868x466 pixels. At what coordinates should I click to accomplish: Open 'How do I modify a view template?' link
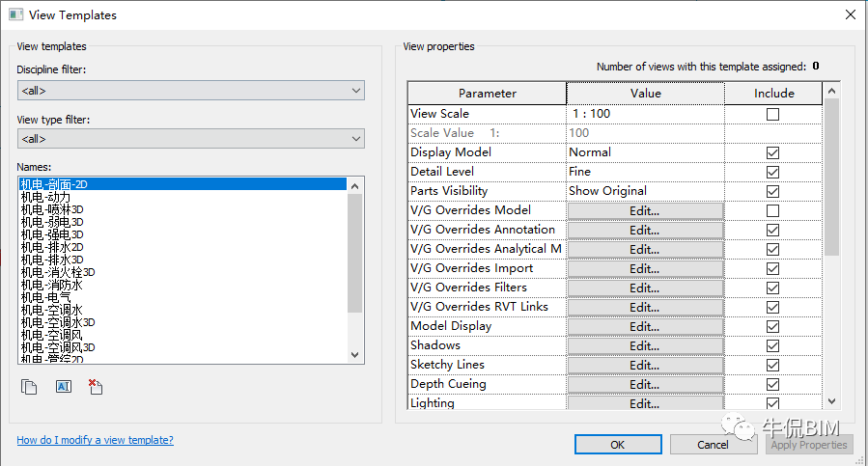95,440
